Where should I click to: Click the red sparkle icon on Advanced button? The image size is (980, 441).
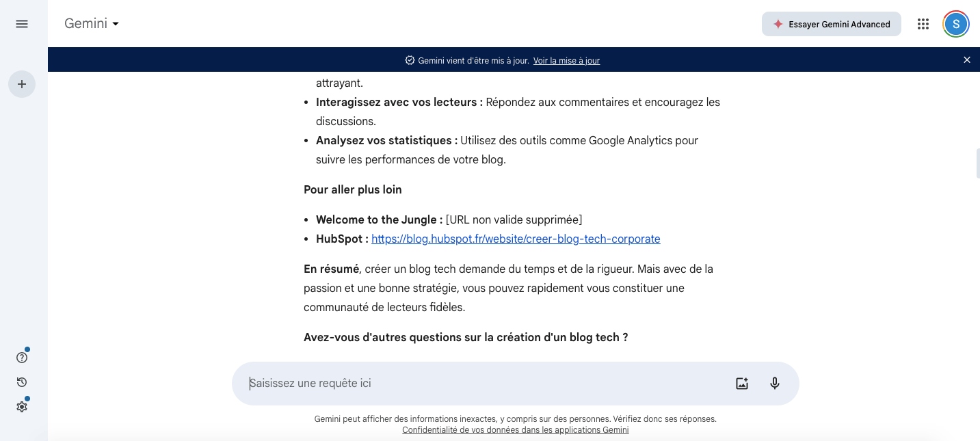(778, 24)
